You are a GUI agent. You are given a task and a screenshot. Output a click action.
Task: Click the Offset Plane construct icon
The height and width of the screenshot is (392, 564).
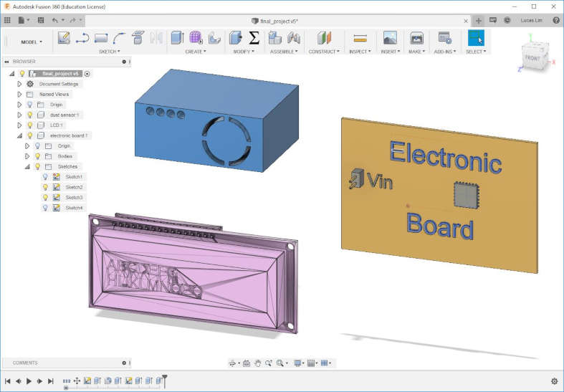coord(324,38)
